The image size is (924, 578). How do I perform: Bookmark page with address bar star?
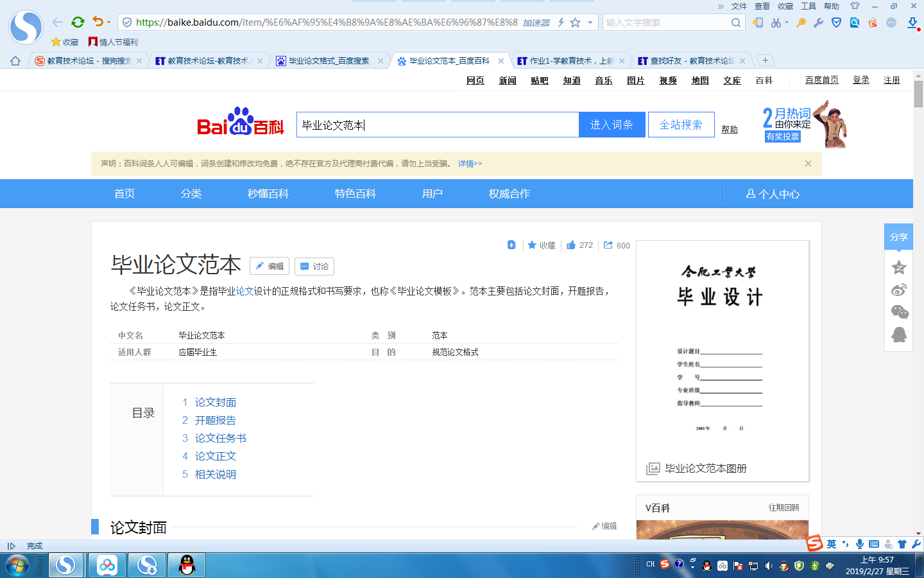click(576, 22)
